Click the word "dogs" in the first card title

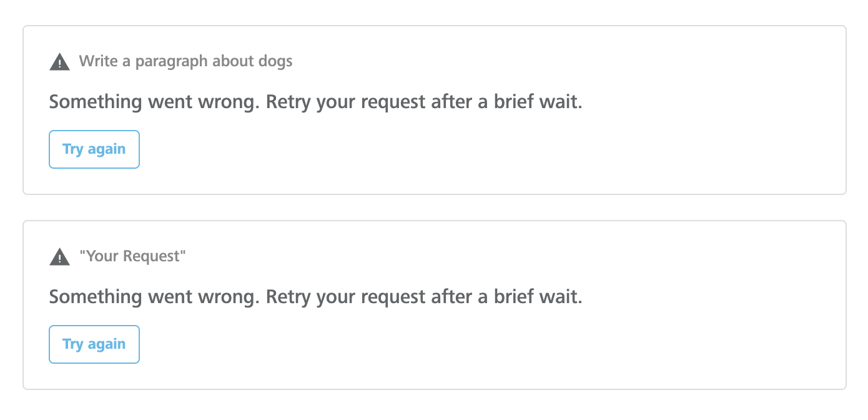click(x=275, y=61)
